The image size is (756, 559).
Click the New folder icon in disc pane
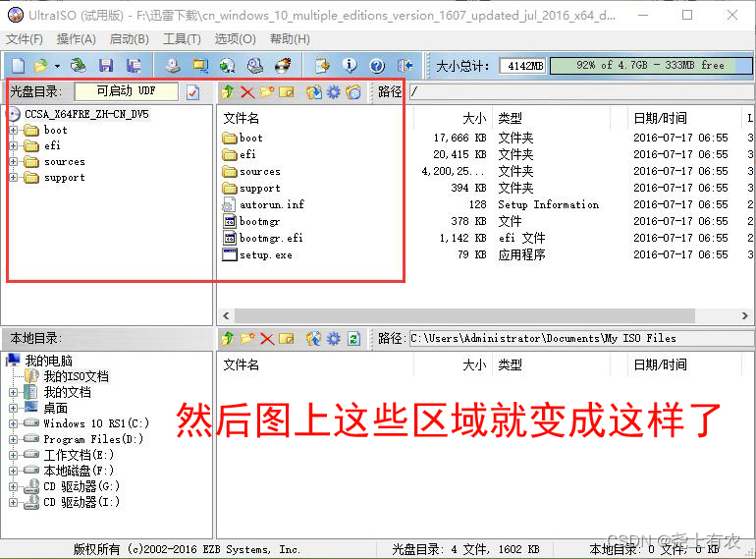pyautogui.click(x=267, y=91)
